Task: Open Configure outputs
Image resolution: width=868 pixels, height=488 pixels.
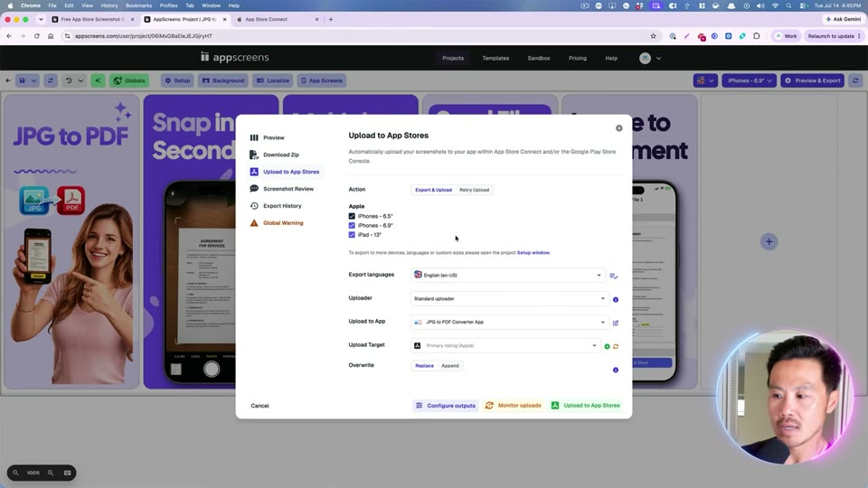Action: [x=445, y=406]
